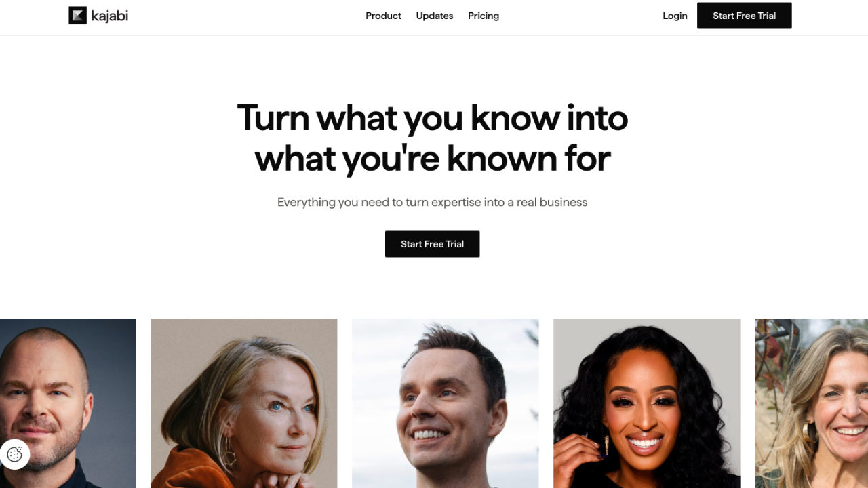
Task: Click the kajabi wordmark text
Action: point(110,16)
